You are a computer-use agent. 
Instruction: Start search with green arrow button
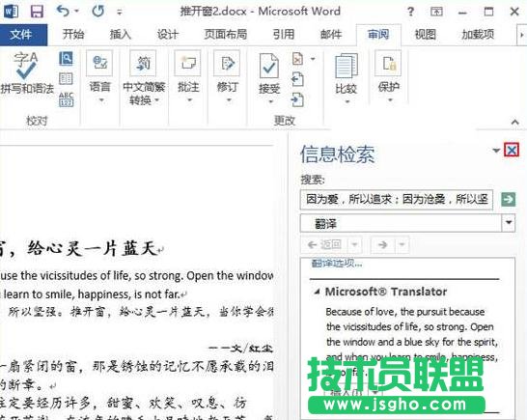(x=508, y=199)
